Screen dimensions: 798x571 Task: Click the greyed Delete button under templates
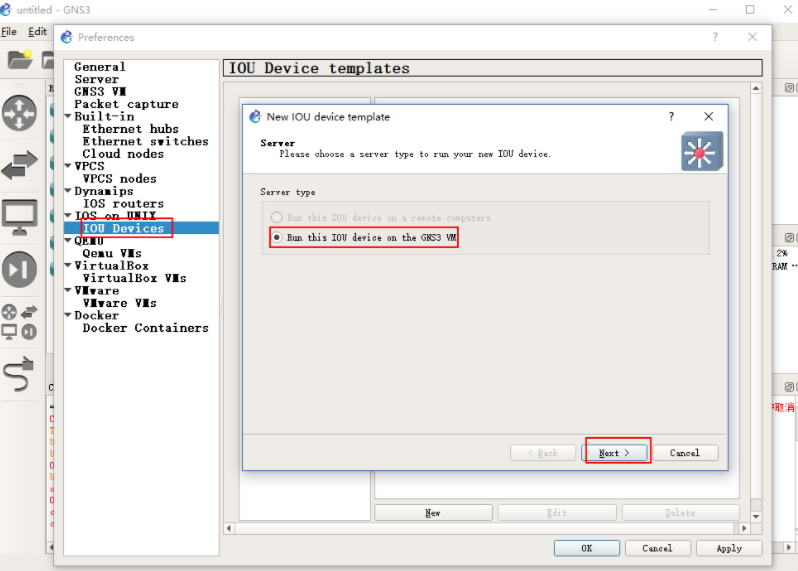coord(680,512)
